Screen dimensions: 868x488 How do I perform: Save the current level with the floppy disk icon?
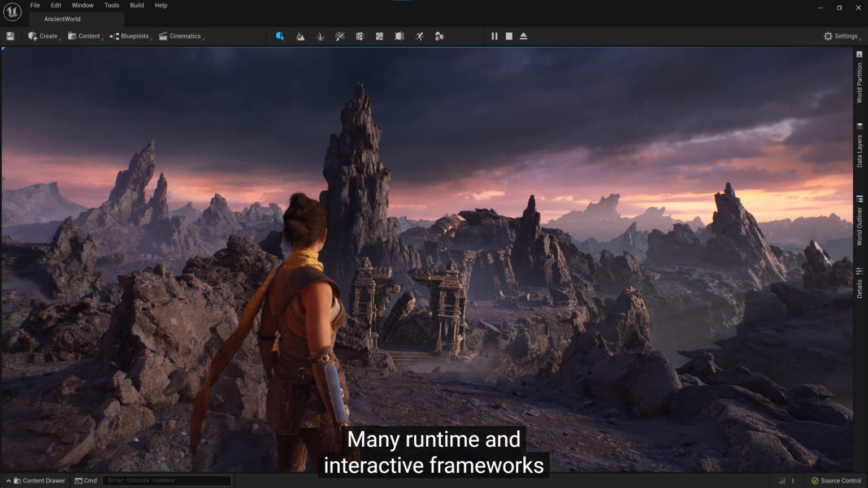[x=10, y=36]
